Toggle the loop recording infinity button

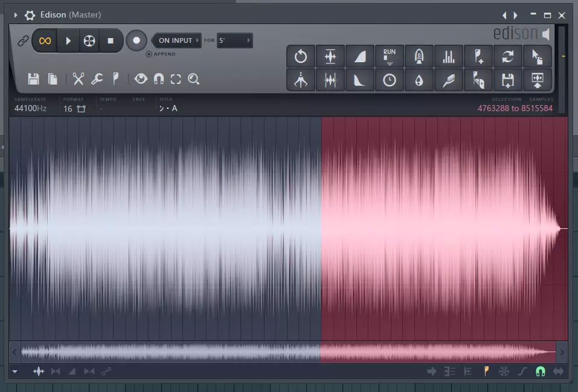pos(45,40)
